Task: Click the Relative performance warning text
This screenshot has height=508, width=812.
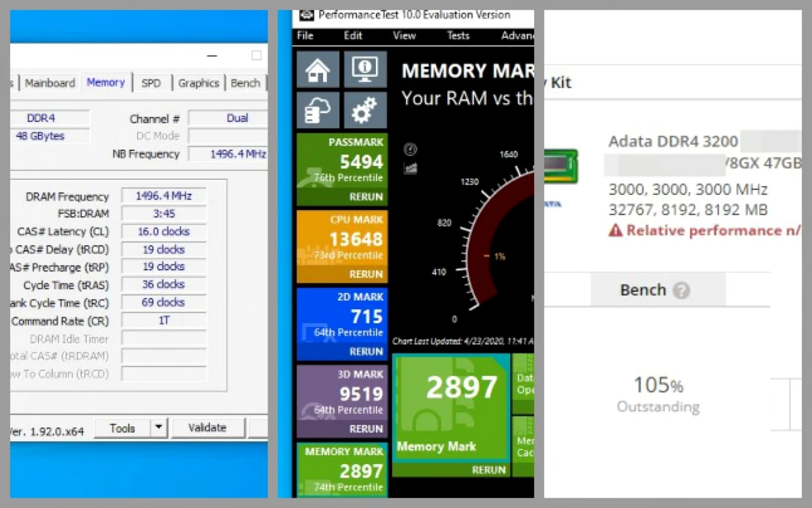Action: (x=714, y=230)
